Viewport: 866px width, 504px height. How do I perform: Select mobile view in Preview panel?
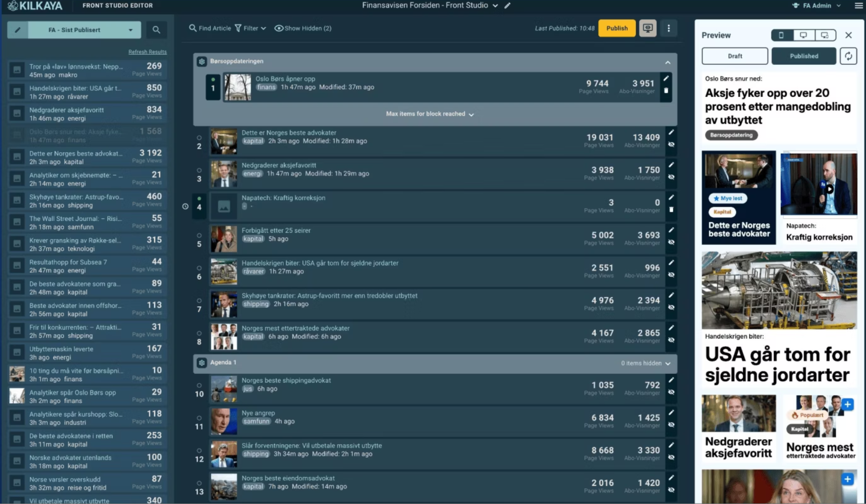coord(782,35)
